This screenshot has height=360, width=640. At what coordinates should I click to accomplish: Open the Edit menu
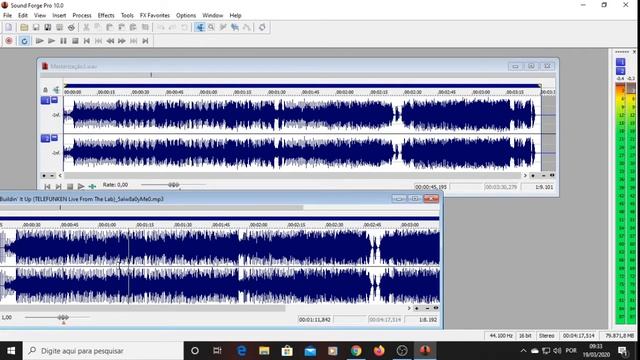coord(23,15)
